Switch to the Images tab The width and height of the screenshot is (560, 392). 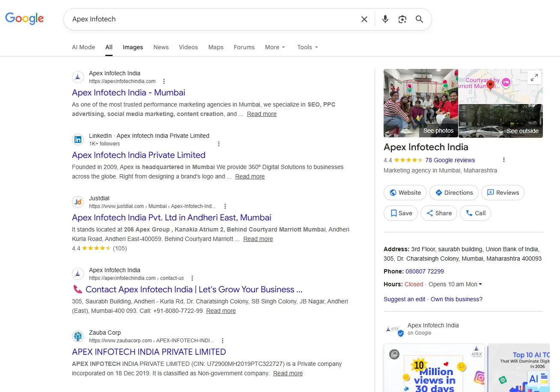pos(133,47)
